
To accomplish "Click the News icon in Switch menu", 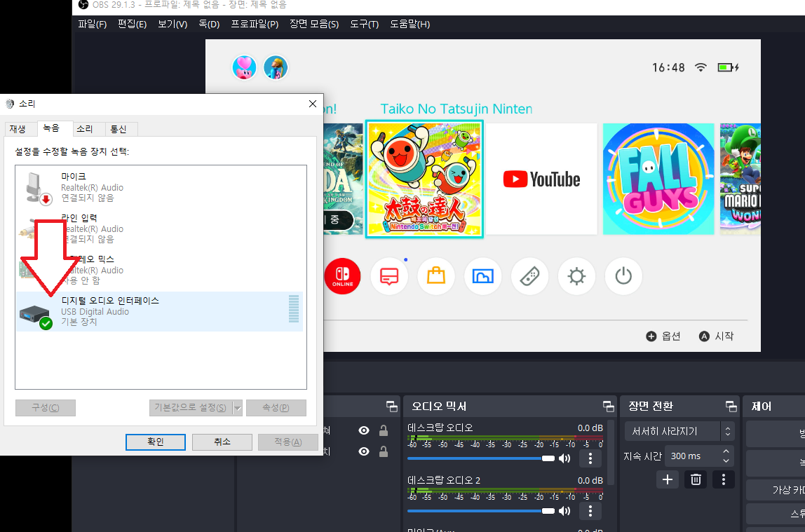I will point(389,276).
